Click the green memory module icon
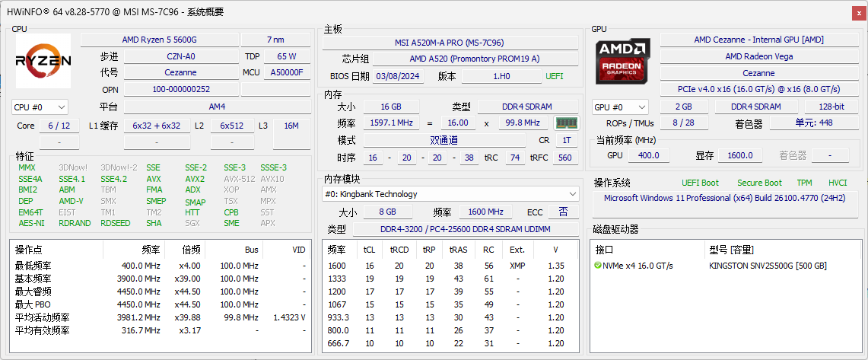Viewport: 868px width, 360px height. [x=566, y=123]
